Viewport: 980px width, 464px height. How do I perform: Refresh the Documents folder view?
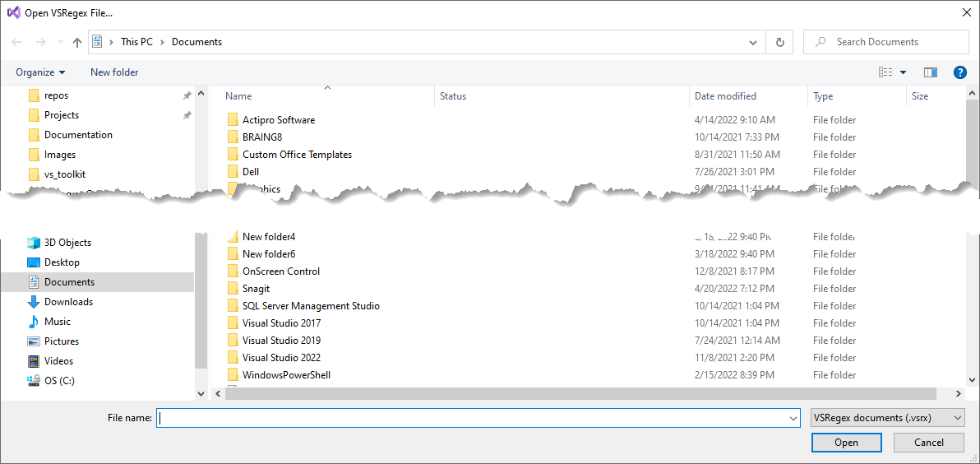(x=779, y=42)
